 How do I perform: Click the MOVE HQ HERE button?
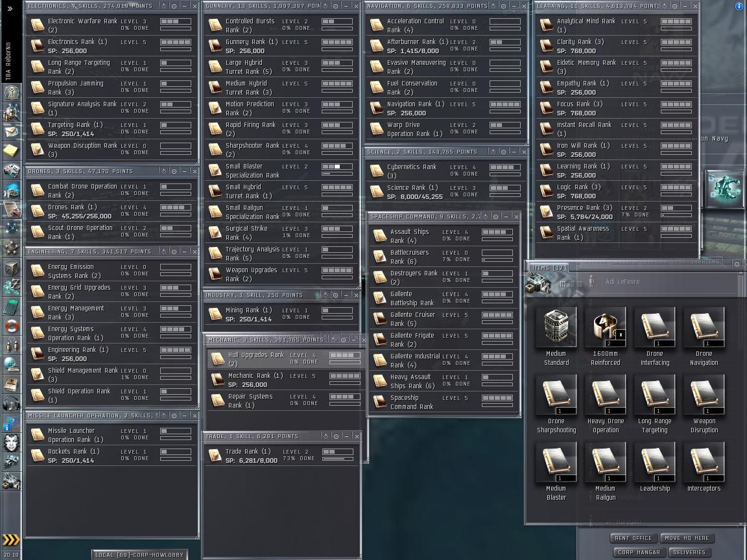[x=687, y=538]
